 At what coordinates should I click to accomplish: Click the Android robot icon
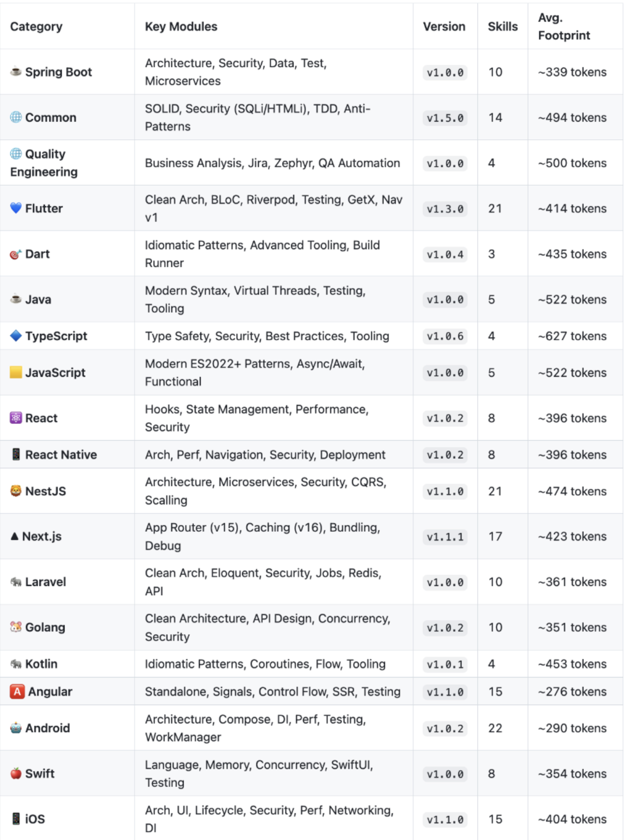tap(16, 728)
